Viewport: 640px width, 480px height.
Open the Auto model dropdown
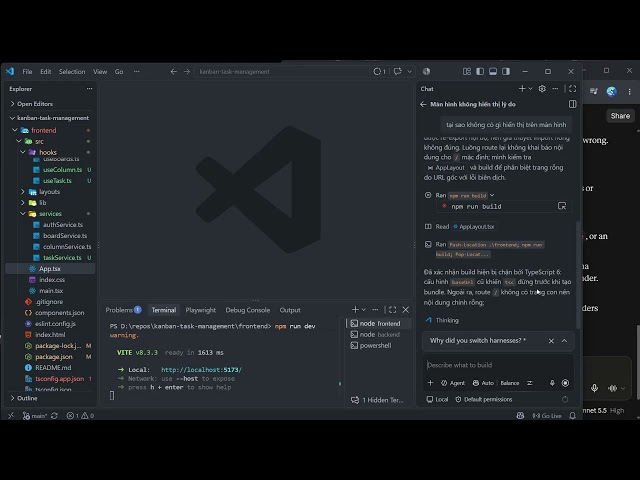click(x=483, y=383)
